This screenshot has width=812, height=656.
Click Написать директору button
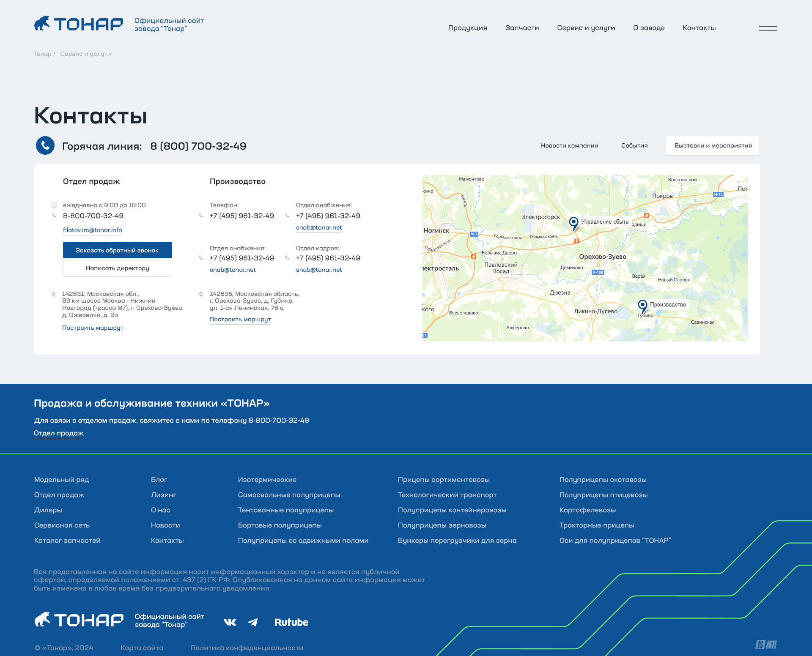coord(118,268)
